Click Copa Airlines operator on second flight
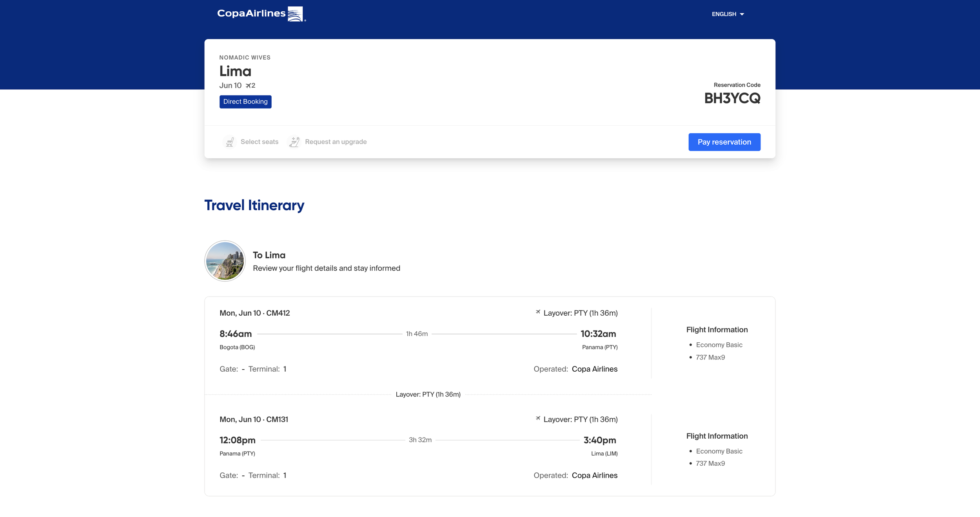Image resolution: width=980 pixels, height=517 pixels. 594,475
